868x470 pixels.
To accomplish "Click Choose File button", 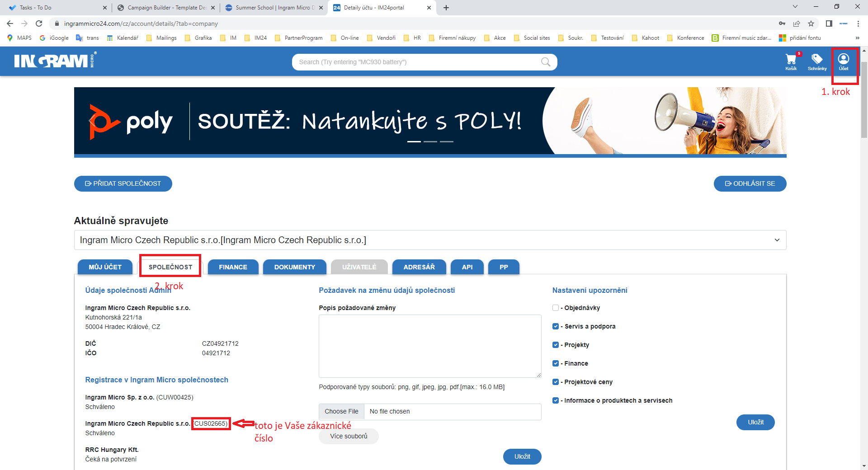I will [341, 411].
